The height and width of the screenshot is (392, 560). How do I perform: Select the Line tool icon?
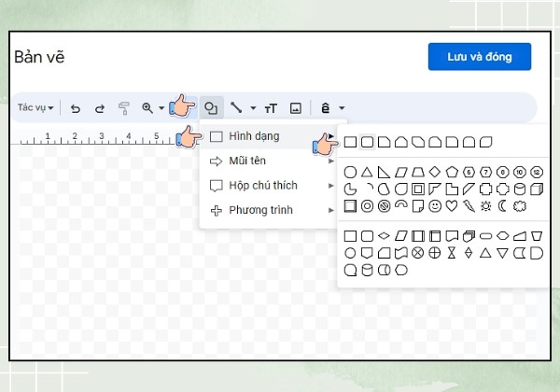(236, 107)
